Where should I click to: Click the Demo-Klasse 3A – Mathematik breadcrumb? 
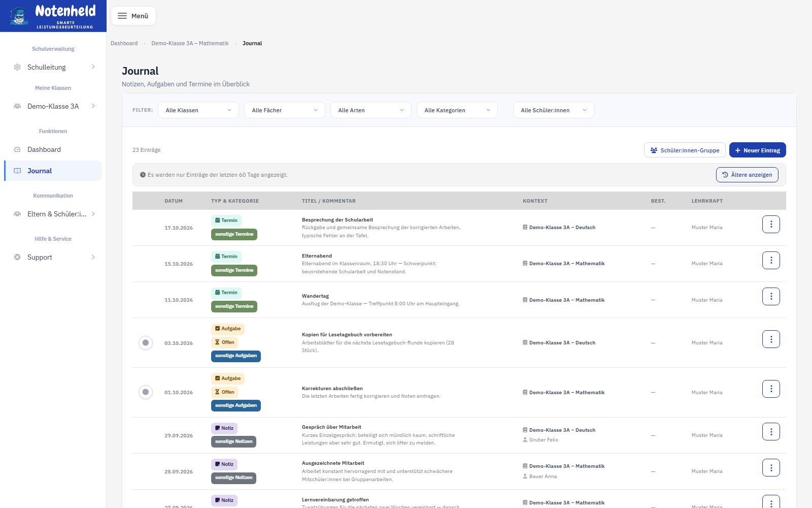190,43
